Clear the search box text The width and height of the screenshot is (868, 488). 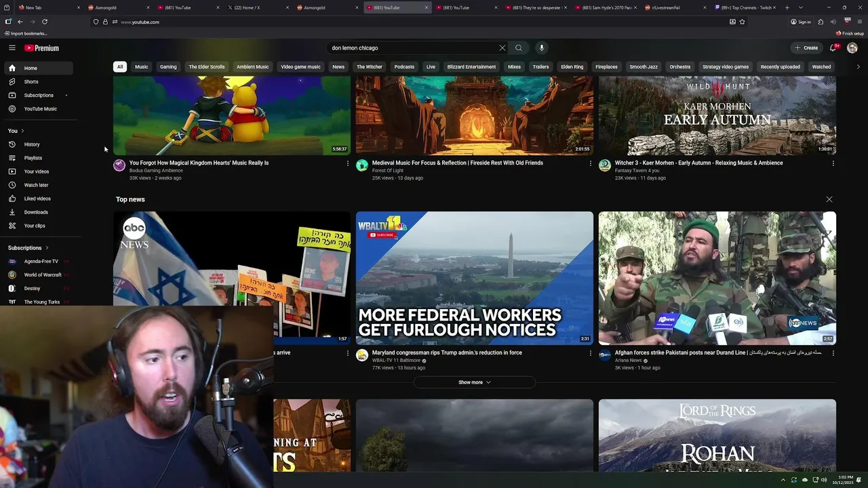pos(502,48)
